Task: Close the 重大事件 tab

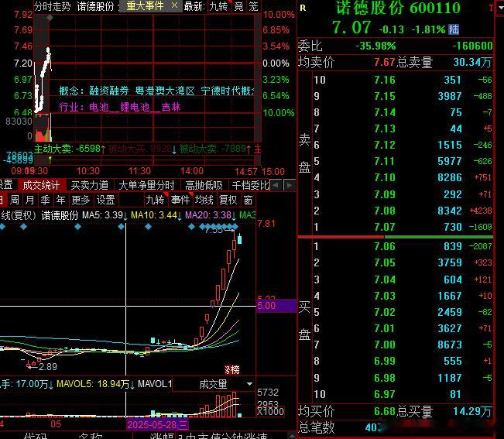Action: 174,5
